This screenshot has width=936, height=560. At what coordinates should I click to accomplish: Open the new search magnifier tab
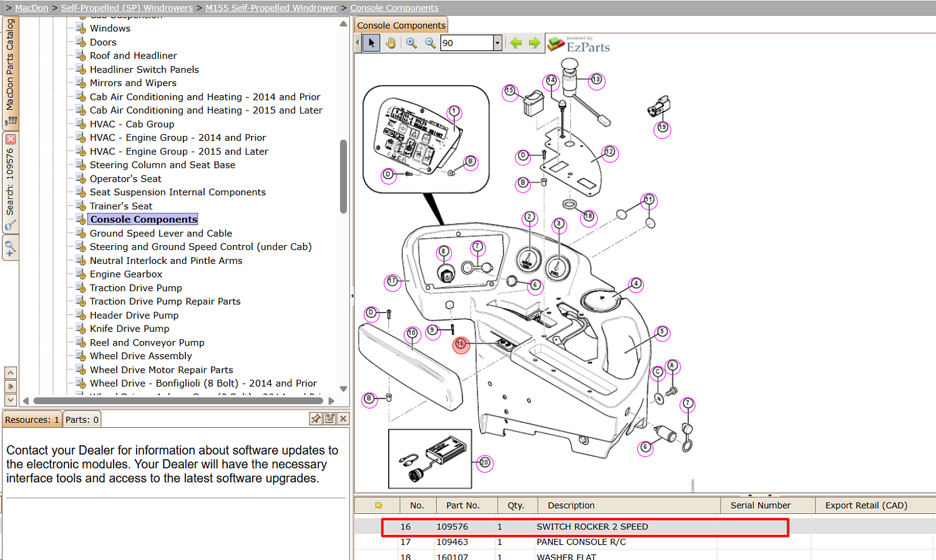pos(11,248)
